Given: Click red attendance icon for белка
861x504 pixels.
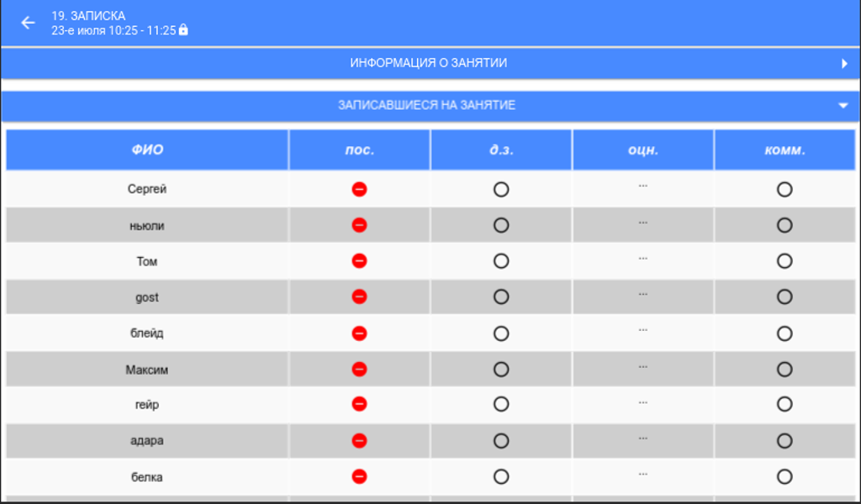Looking at the screenshot, I should pyautogui.click(x=359, y=476).
